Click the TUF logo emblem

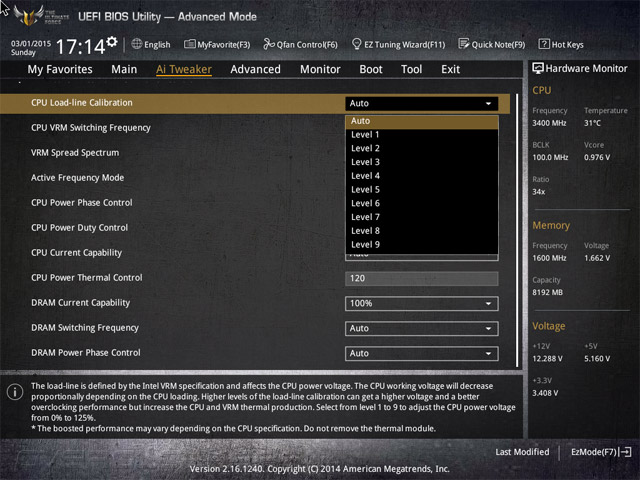[29, 16]
